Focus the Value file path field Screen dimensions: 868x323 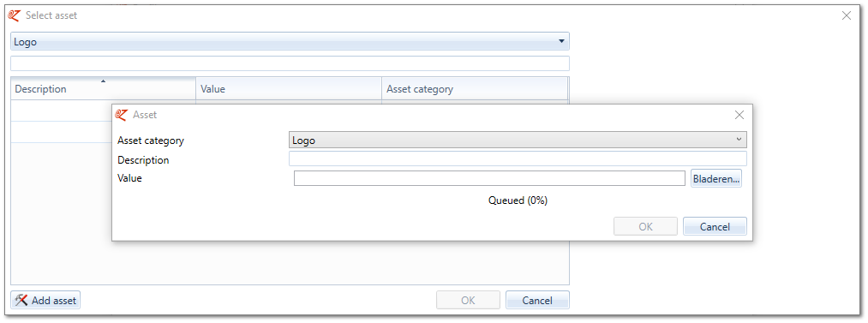[x=489, y=178]
